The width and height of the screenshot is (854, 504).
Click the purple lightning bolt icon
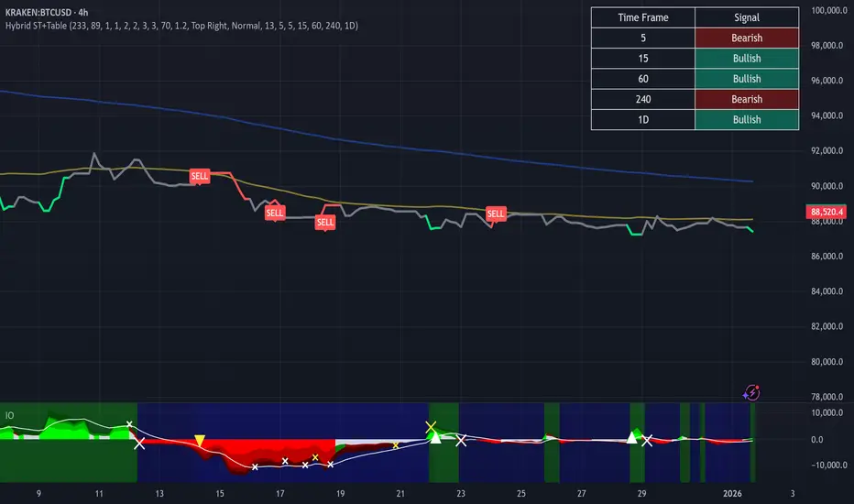(x=752, y=392)
